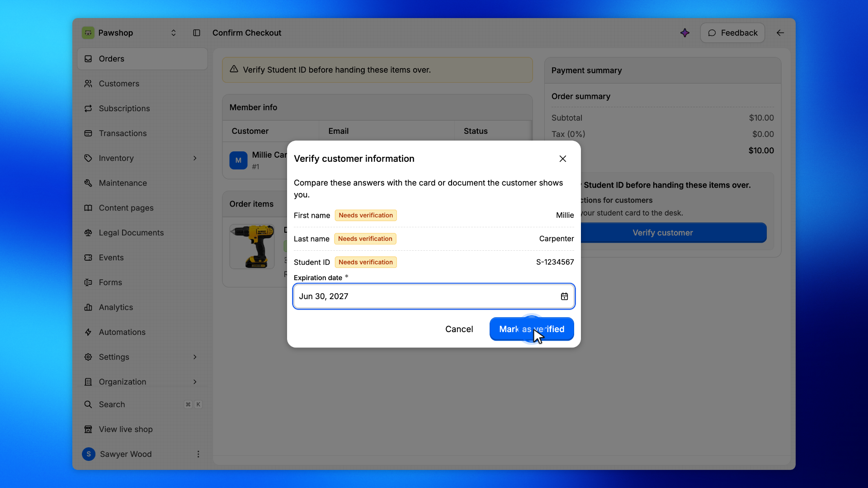Click the Subtotal amount $10.00
Viewport: 868px width, 488px height.
pyautogui.click(x=761, y=118)
